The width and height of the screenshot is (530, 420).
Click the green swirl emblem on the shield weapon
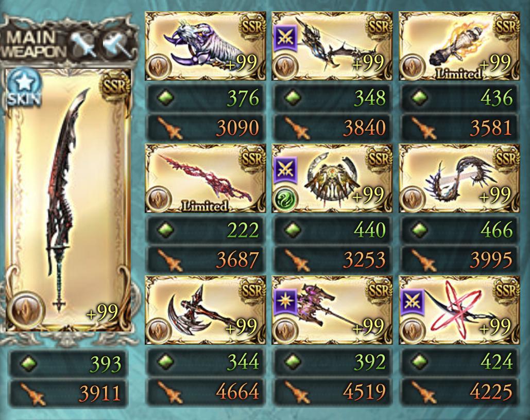coord(286,199)
